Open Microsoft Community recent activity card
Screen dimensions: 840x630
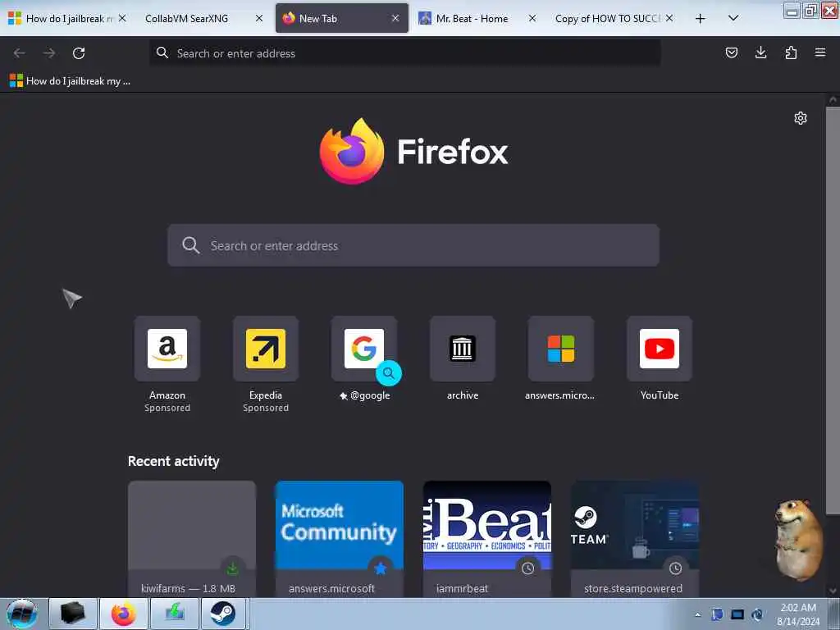(340, 538)
